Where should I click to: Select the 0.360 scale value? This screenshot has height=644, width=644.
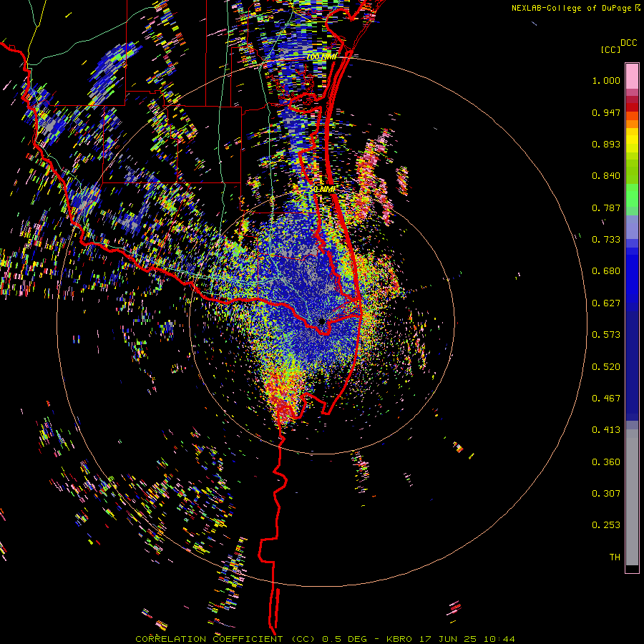click(606, 462)
